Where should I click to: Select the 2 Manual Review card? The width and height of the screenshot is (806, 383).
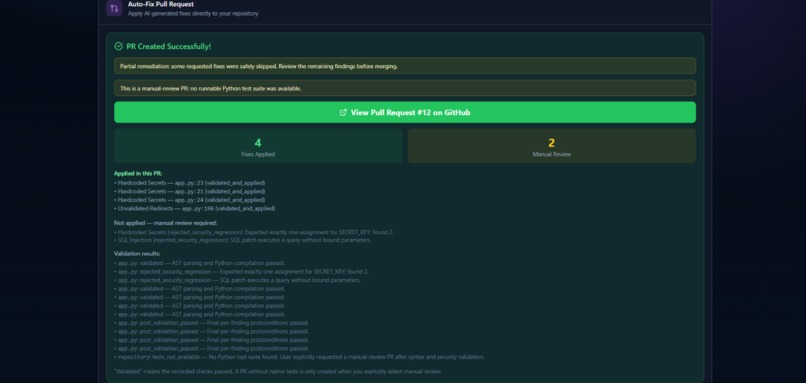click(x=552, y=146)
